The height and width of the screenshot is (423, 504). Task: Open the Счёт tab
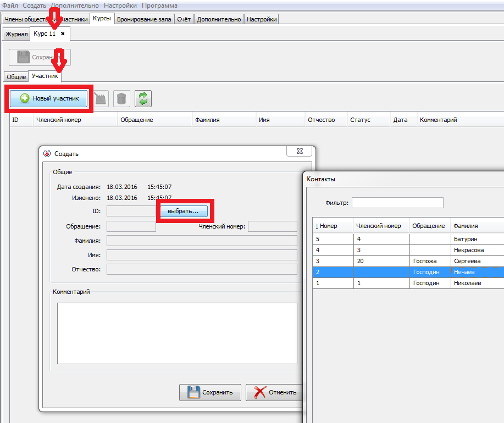[184, 19]
